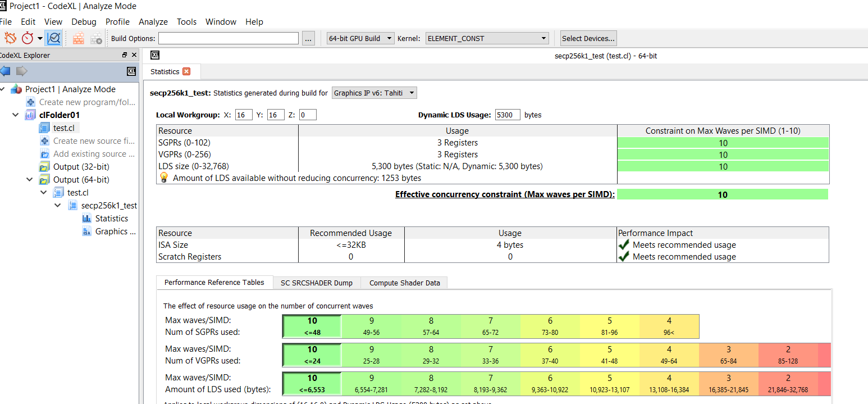
Task: Select the Statistics node in explorer tree
Action: point(112,219)
